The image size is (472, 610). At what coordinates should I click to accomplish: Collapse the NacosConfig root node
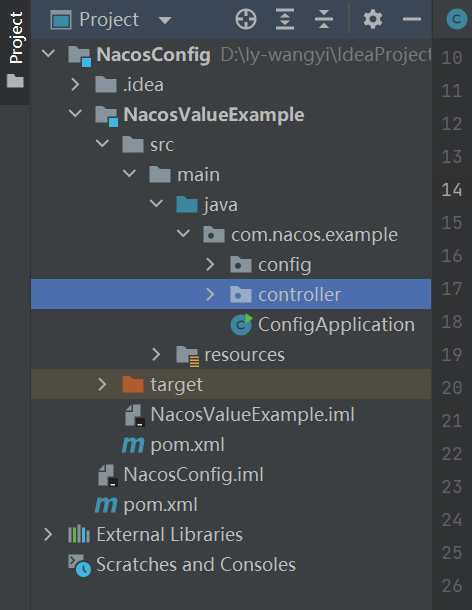pos(48,53)
